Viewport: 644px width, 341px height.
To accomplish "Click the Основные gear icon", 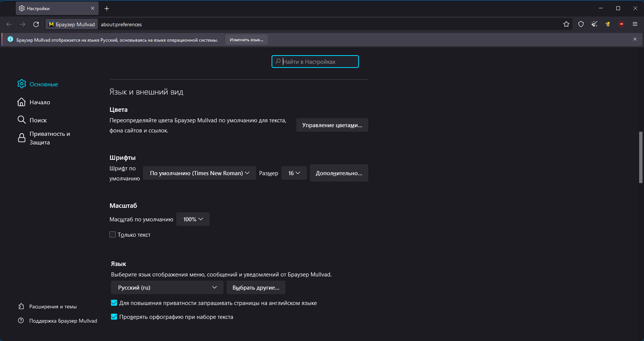I will 22,84.
